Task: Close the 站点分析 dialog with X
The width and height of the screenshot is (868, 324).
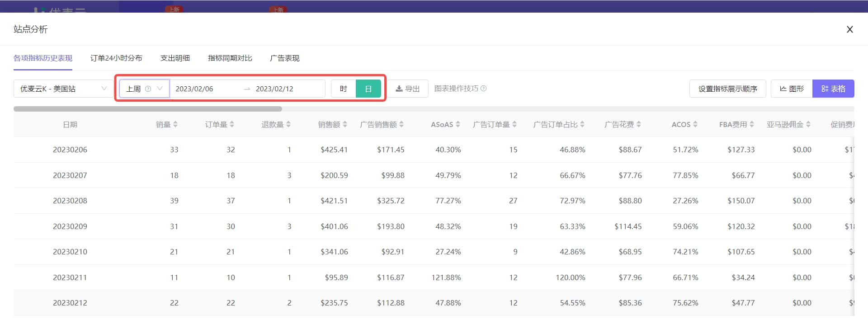Action: pos(849,29)
